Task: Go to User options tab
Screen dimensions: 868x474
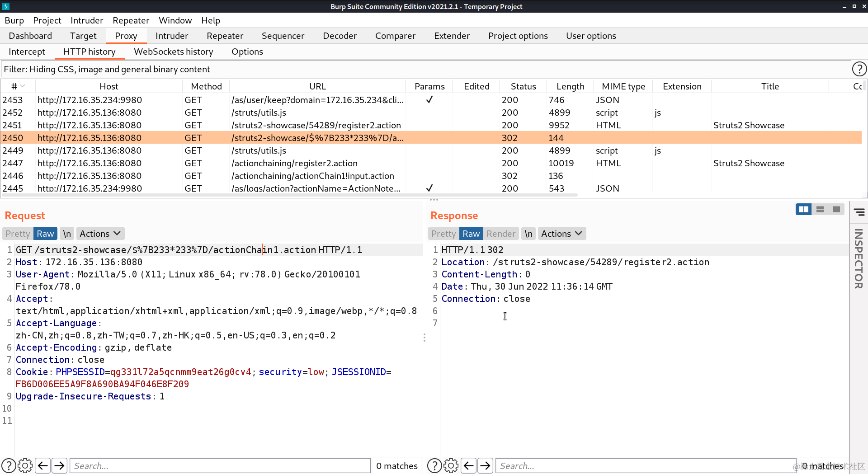Action: pos(591,36)
